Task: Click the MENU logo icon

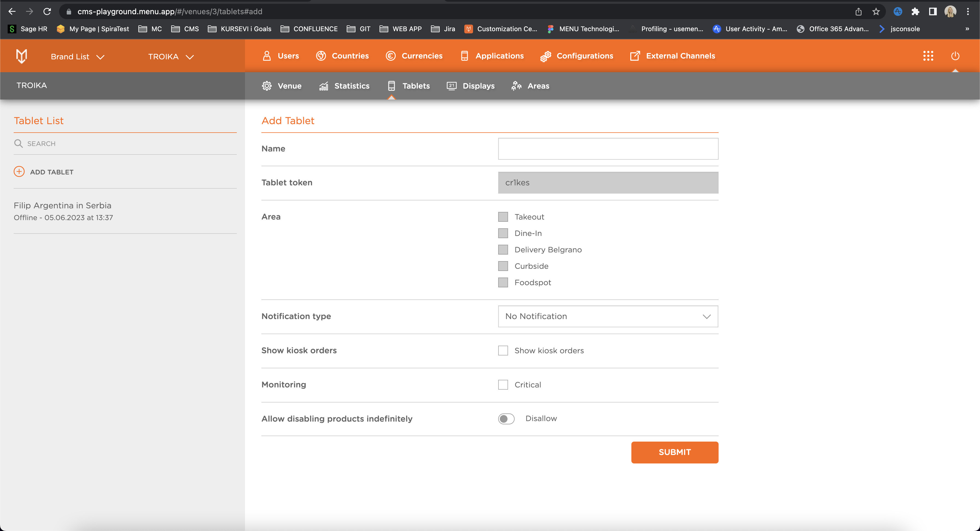Action: (x=22, y=56)
